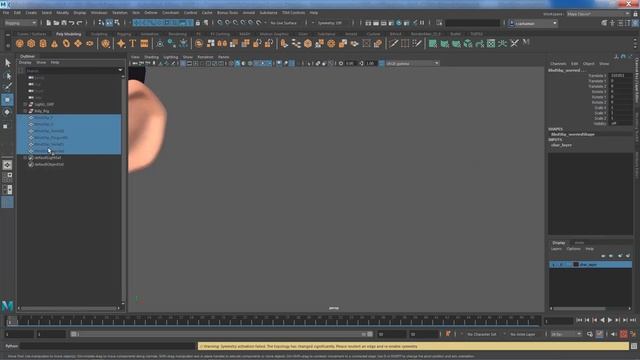
Task: Expand the Body_Rig node in Outliner
Action: (25, 111)
